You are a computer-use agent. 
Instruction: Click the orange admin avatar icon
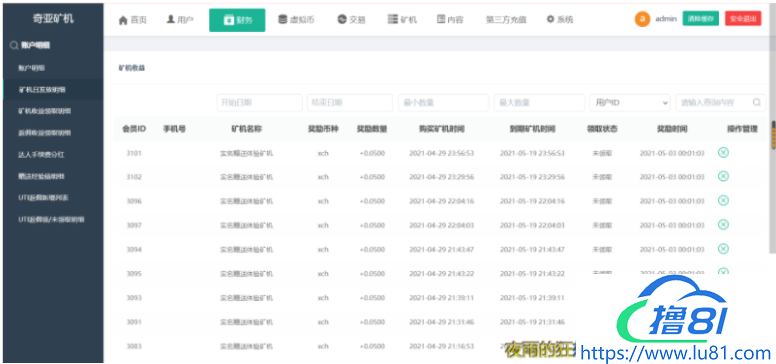click(642, 19)
